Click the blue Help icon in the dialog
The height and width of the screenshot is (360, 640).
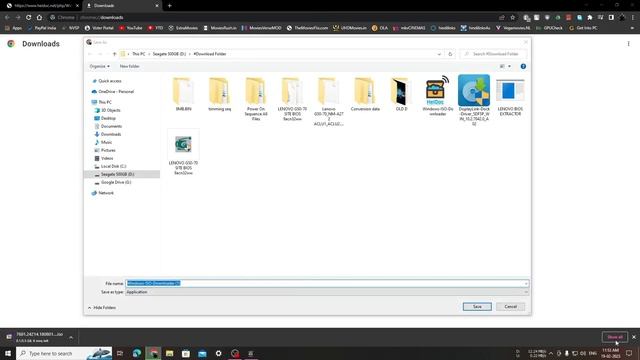point(523,66)
